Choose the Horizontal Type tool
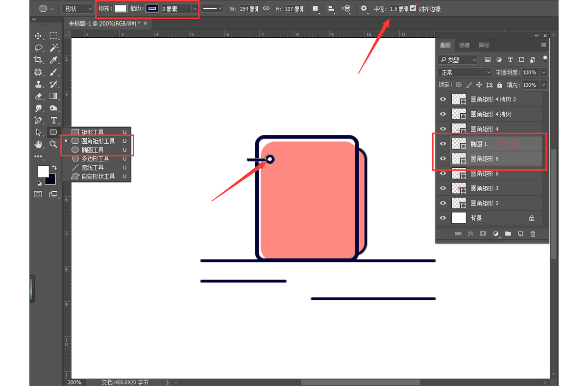The image size is (588, 386). (x=53, y=120)
